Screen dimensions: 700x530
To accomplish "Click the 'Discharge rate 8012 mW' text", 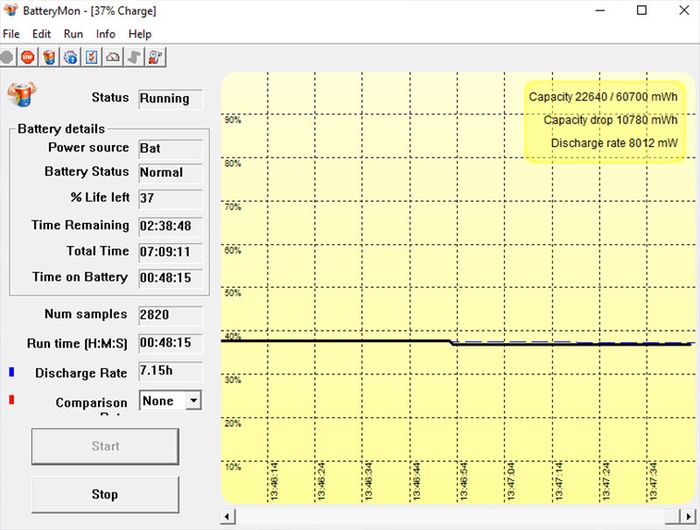I will point(614,143).
